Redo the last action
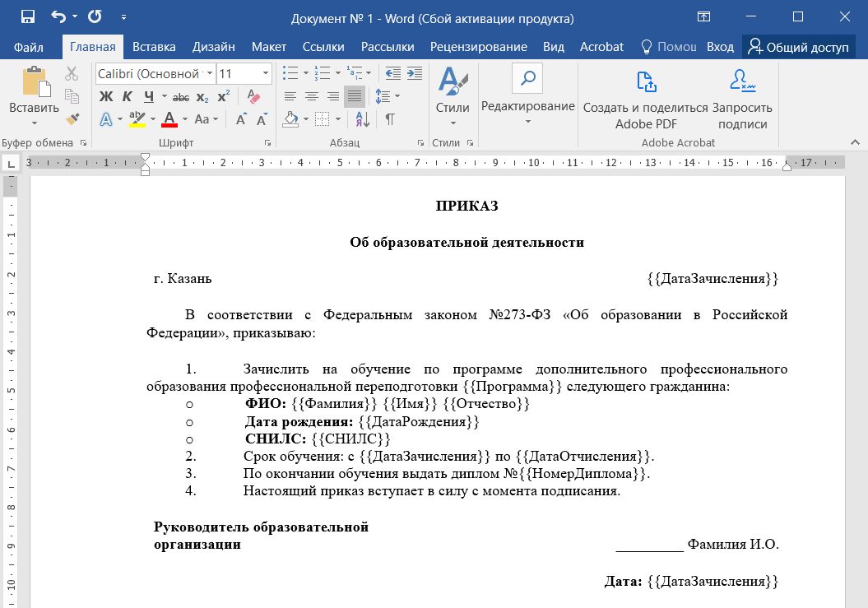The height and width of the screenshot is (608, 868). [95, 16]
